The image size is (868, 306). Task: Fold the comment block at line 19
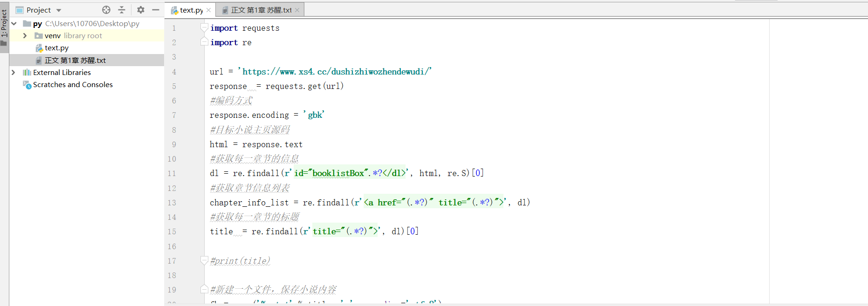click(x=204, y=289)
